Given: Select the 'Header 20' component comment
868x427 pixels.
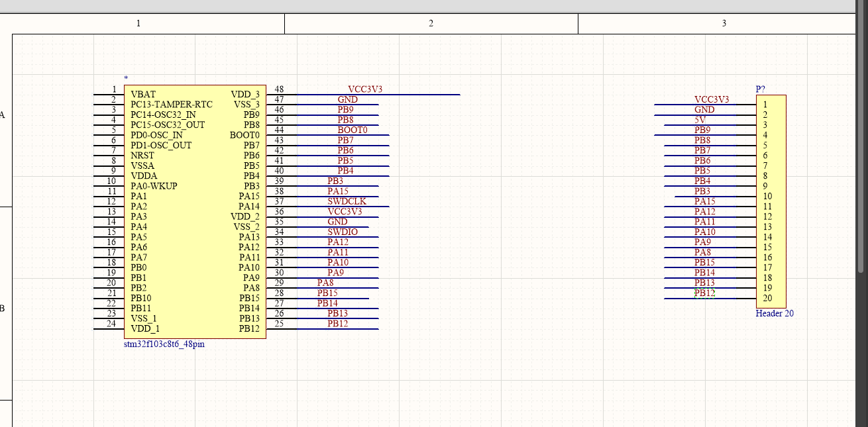Looking at the screenshot, I should (x=775, y=313).
